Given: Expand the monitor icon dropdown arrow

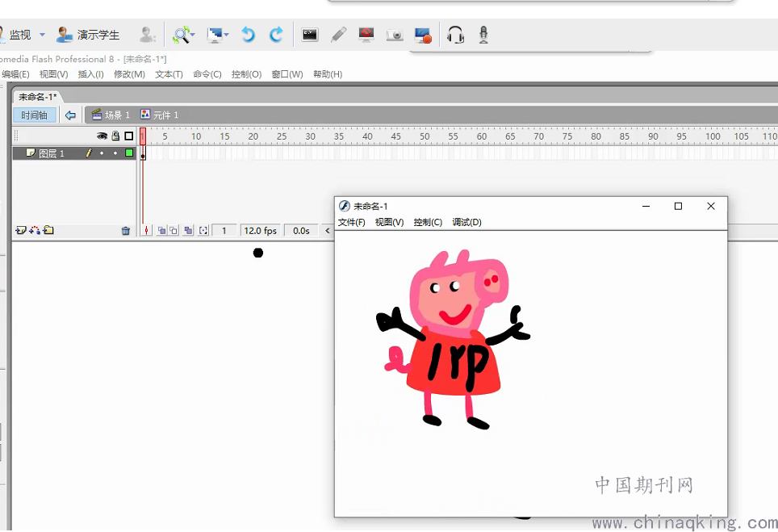Looking at the screenshot, I should click(226, 35).
